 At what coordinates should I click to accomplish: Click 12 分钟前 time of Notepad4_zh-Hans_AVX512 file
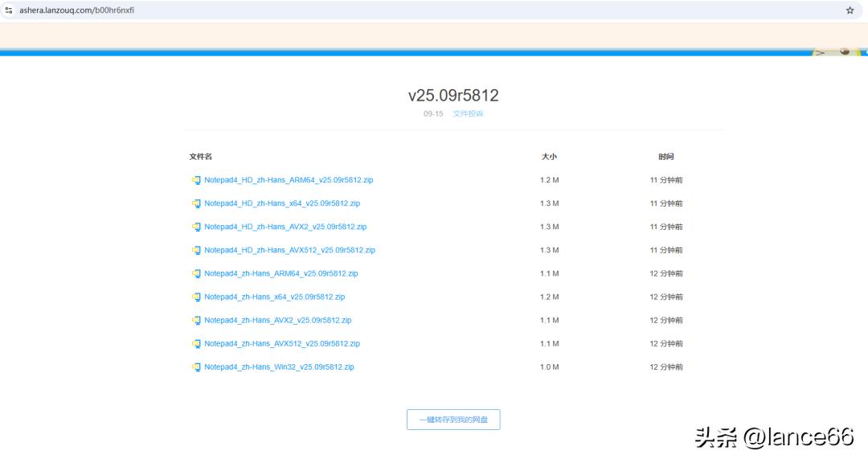tap(666, 343)
